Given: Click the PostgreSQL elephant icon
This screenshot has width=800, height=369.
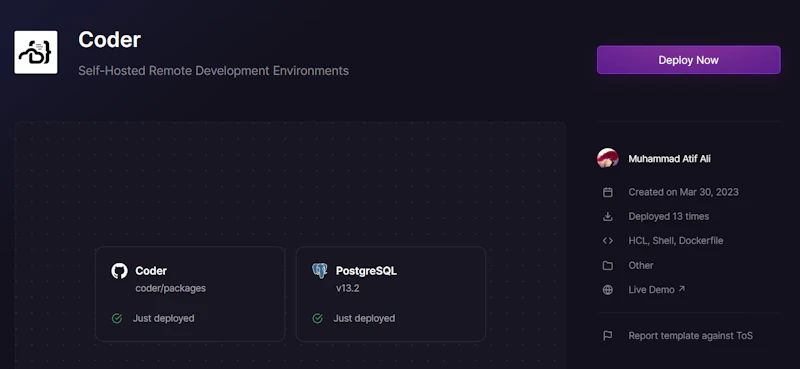Looking at the screenshot, I should coord(320,271).
